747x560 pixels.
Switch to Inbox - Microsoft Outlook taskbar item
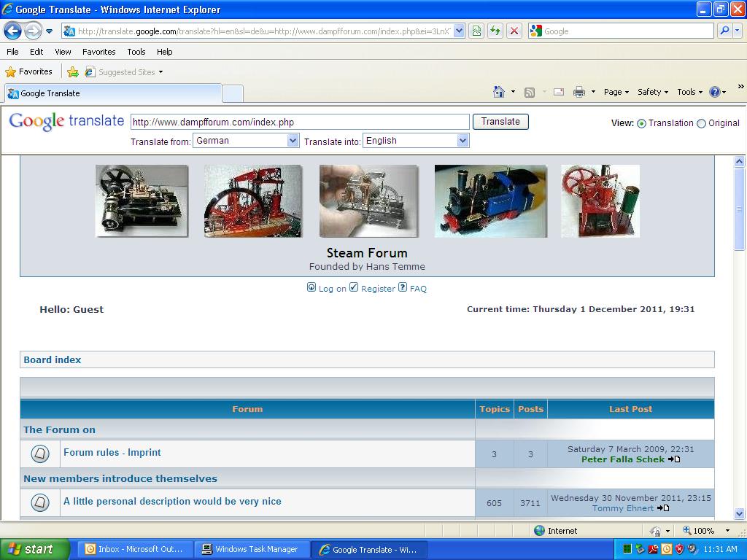point(134,549)
